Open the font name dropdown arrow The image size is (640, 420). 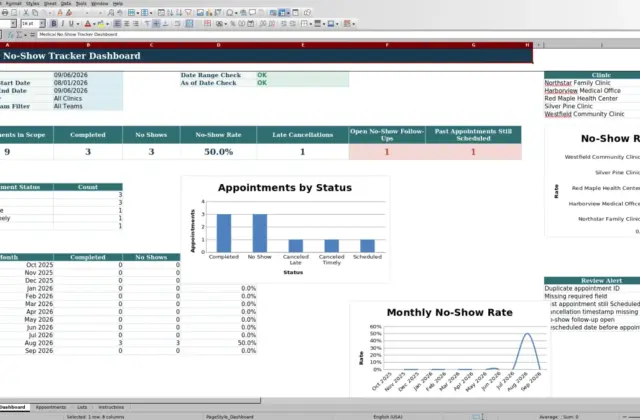[x=13, y=24]
